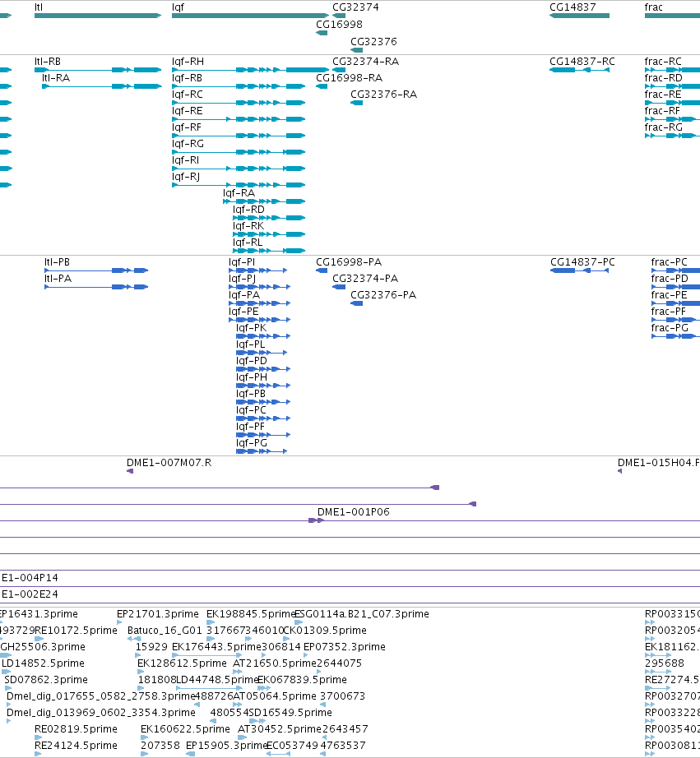Select EST EP07352.3prime
Screen dimensions: 700x758
click(345, 647)
